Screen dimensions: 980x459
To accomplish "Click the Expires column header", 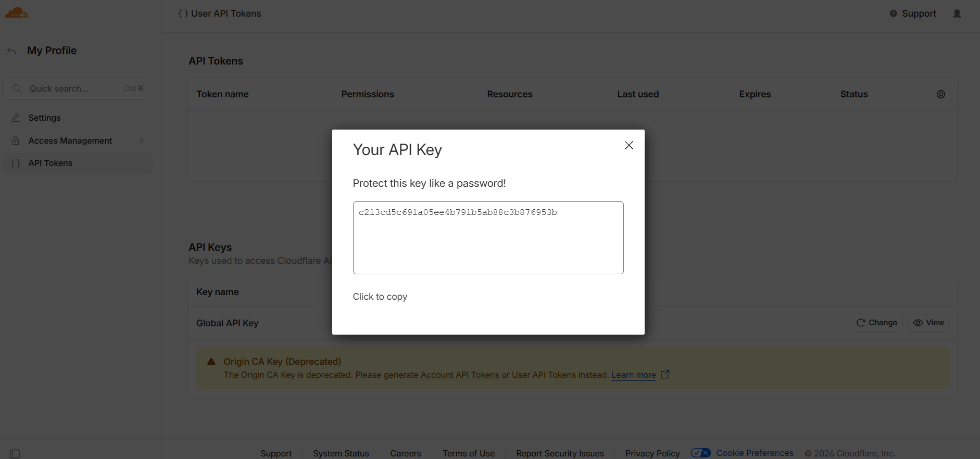I will pyautogui.click(x=755, y=94).
